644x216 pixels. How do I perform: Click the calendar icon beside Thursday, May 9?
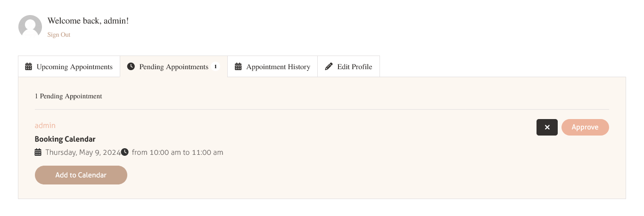click(38, 152)
